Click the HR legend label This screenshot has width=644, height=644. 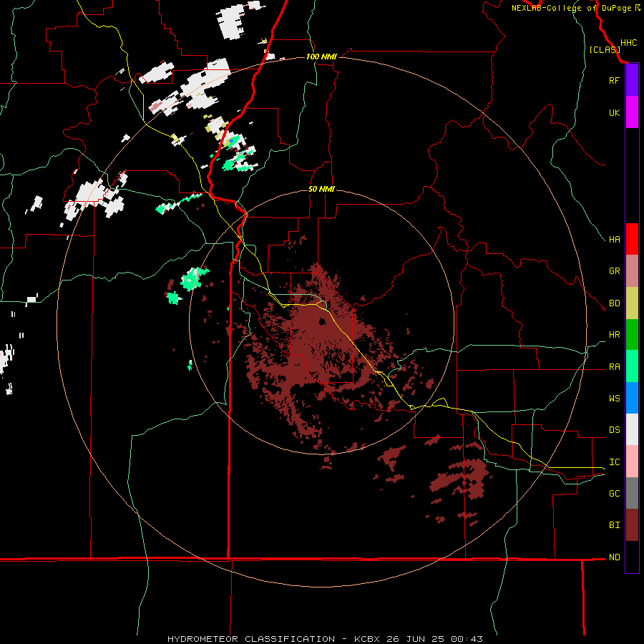coord(614,335)
